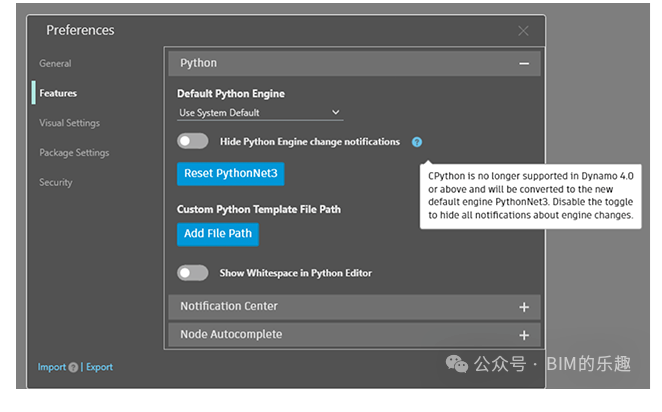Image resolution: width=662 pixels, height=412 pixels.
Task: Click the help icon beside Hide Python Engine notifications
Action: click(x=417, y=142)
